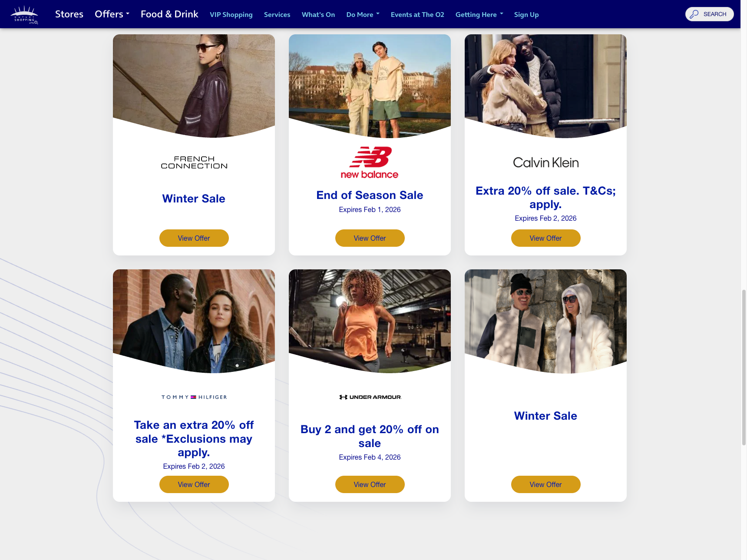Click the magnifier icon in Search button
This screenshot has height=560, width=747.
694,14
